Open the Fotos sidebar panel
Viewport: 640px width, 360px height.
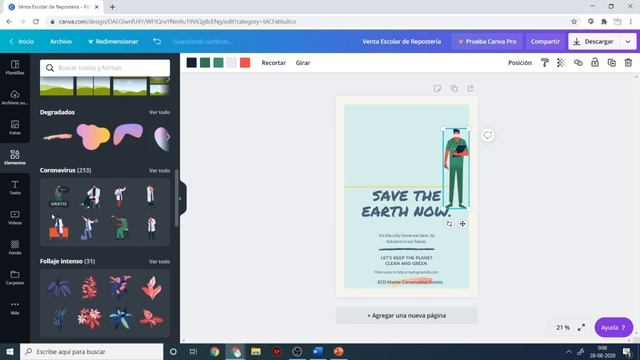[15, 127]
